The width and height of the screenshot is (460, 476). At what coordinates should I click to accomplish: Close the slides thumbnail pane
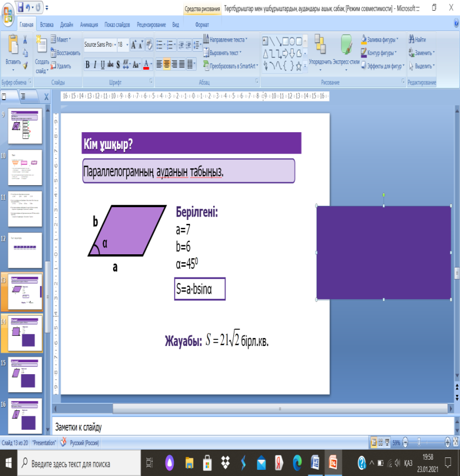[x=46, y=97]
